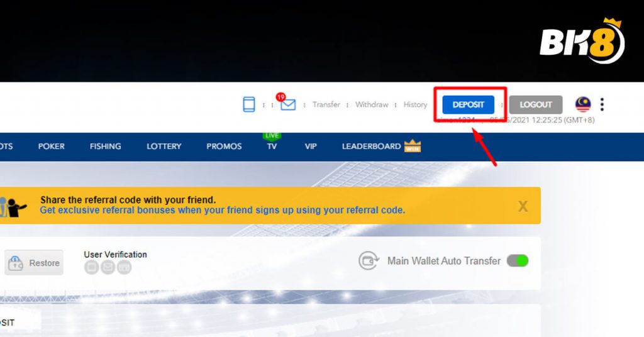Screen dimensions: 644x337
Task: Click the BK8 logo
Action: click(582, 41)
